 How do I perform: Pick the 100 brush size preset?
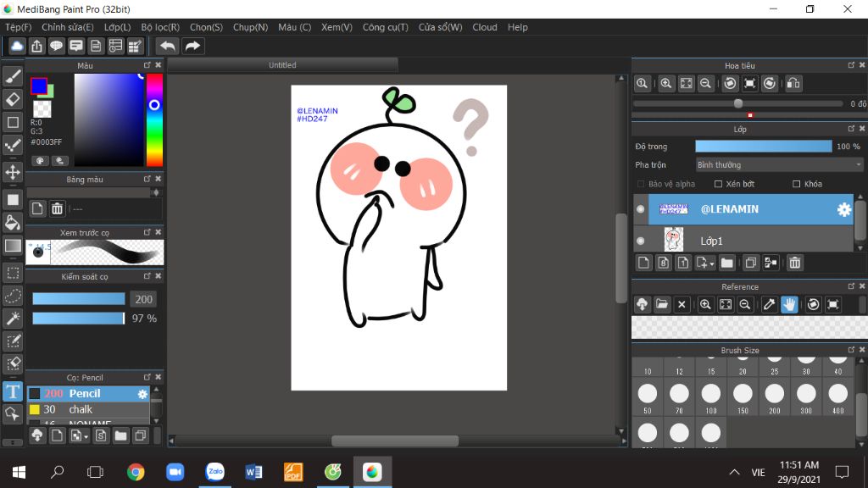coord(710,394)
